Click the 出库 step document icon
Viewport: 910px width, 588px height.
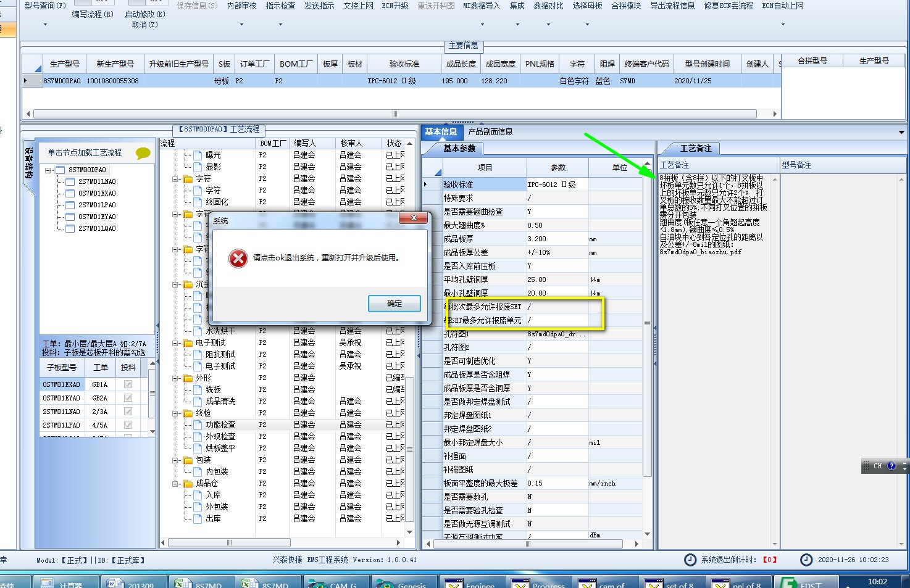point(198,518)
